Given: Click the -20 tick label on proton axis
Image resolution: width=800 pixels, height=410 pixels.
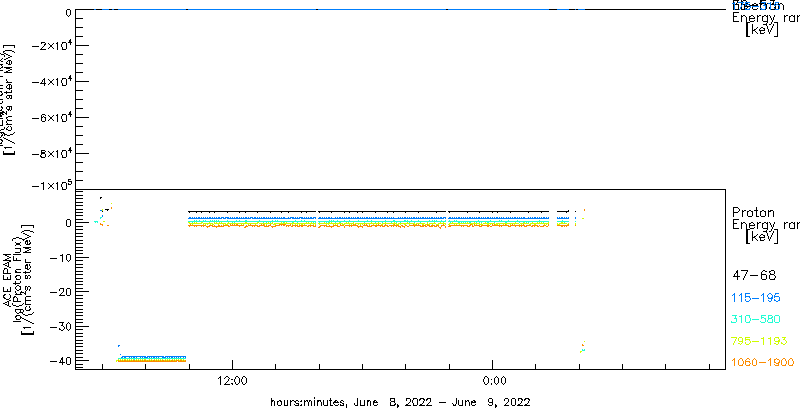Looking at the screenshot, I should click(x=60, y=292).
